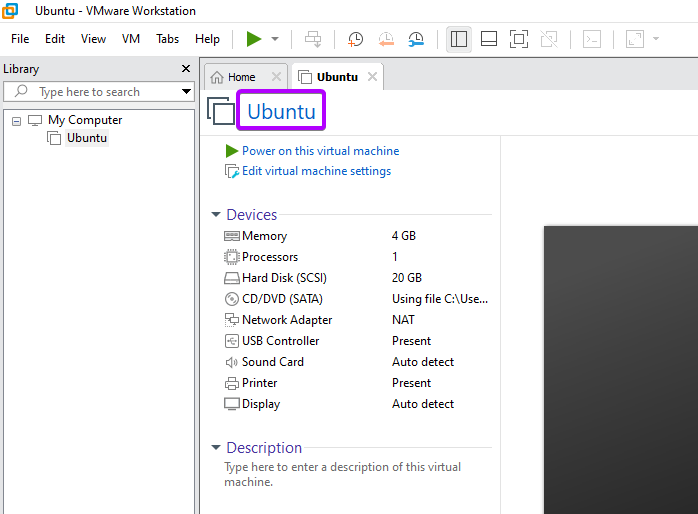Click the NAT network value
The image size is (698, 514).
403,320
